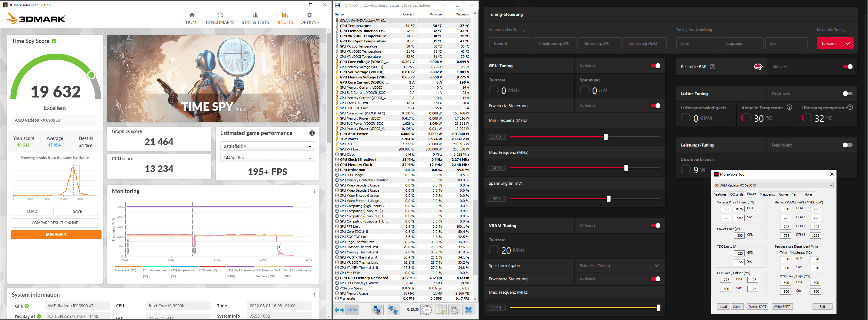Go to BENCHMARKS in 3DMark
The height and width of the screenshot is (320, 868).
[x=220, y=18]
